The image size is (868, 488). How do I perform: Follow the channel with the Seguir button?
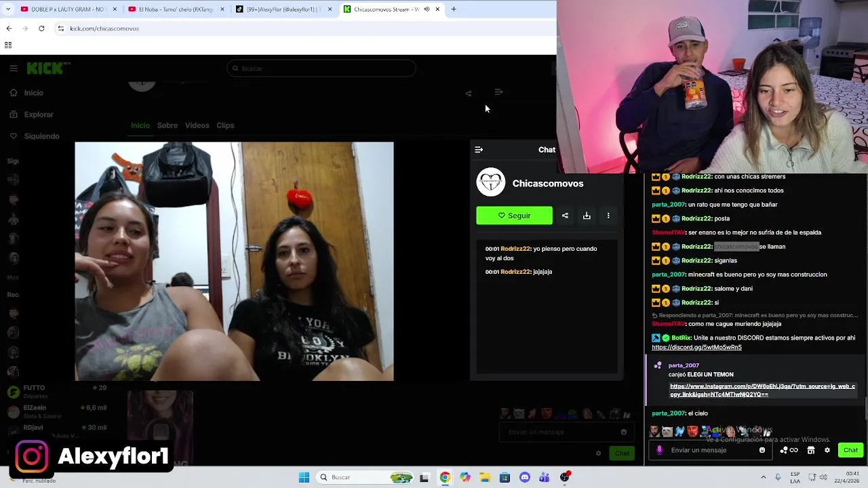(x=514, y=216)
